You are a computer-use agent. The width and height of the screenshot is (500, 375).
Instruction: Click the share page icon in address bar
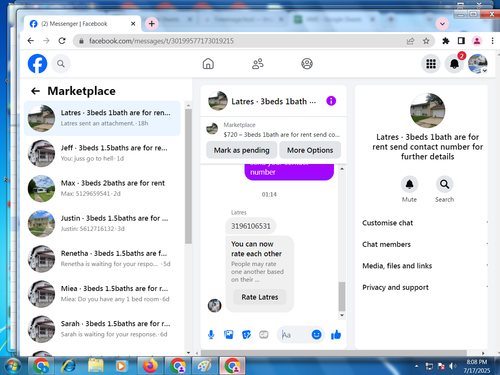[x=410, y=41]
